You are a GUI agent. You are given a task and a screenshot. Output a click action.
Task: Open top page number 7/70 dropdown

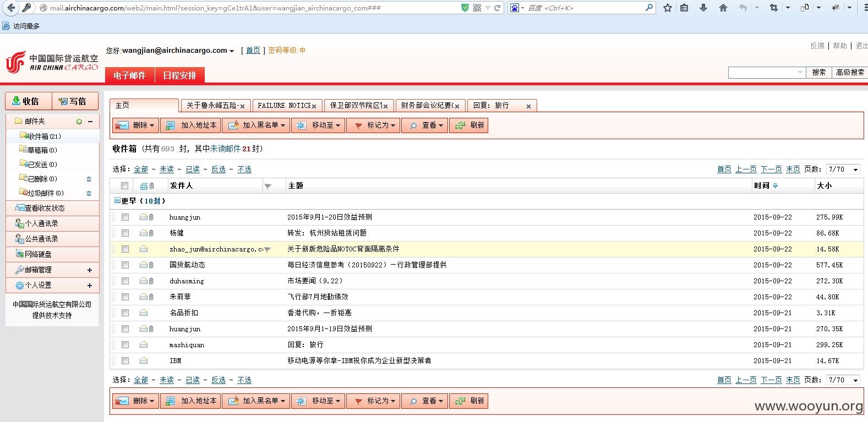click(843, 169)
